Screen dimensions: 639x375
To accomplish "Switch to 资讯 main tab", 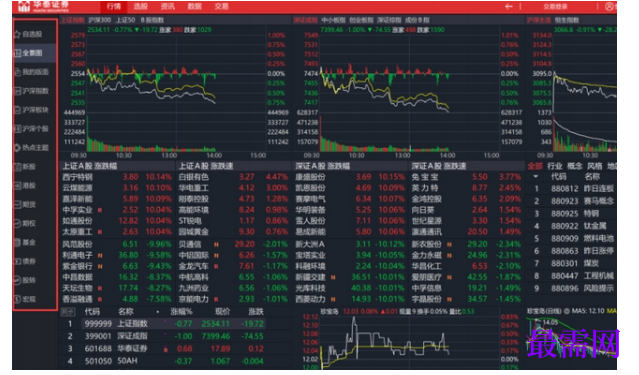I will click(x=167, y=7).
